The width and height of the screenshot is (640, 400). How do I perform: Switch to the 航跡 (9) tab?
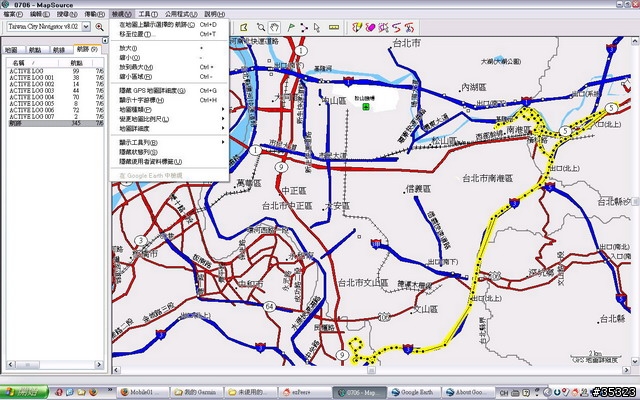tap(87, 49)
